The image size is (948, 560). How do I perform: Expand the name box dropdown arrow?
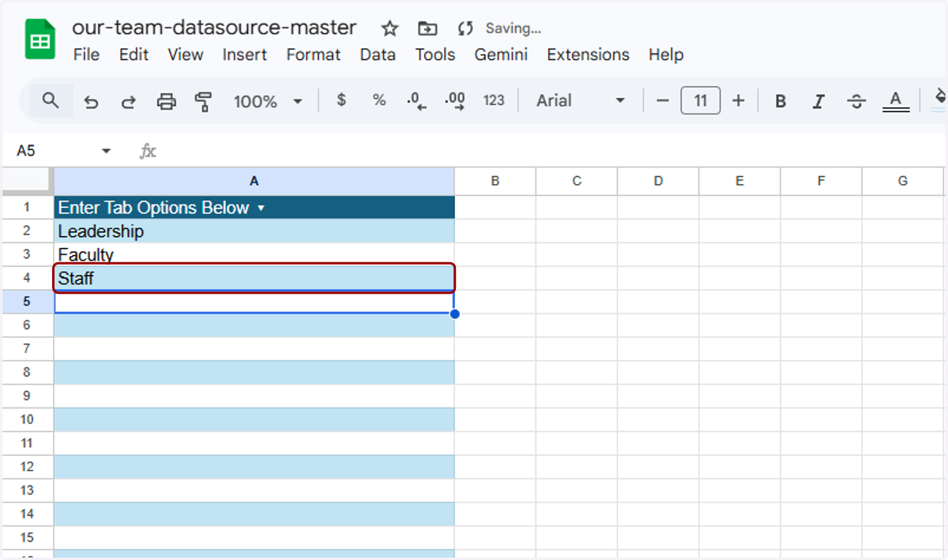106,151
